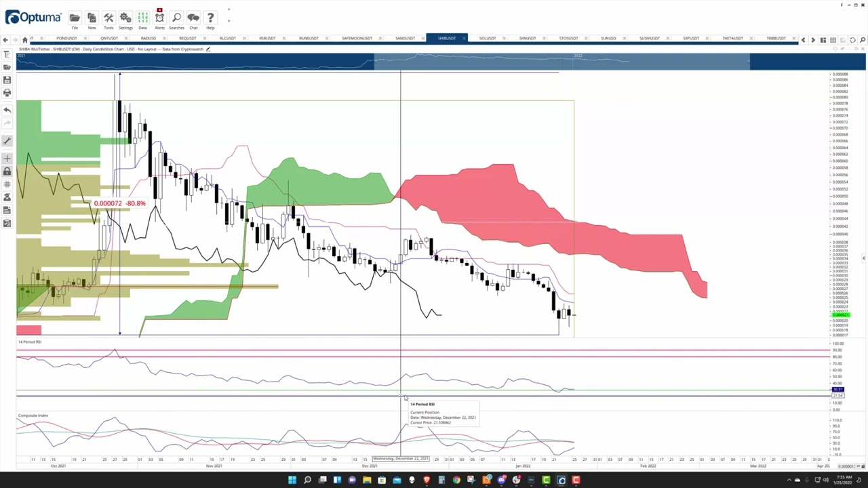Switch to the REQUSDT tab
The width and height of the screenshot is (868, 488).
click(187, 39)
